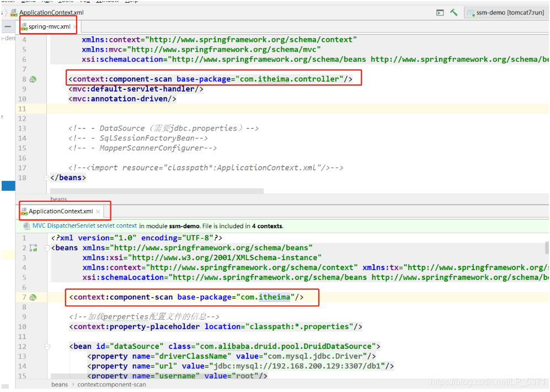Click the context:property-placeholder line
550x392 pixels.
point(216,327)
